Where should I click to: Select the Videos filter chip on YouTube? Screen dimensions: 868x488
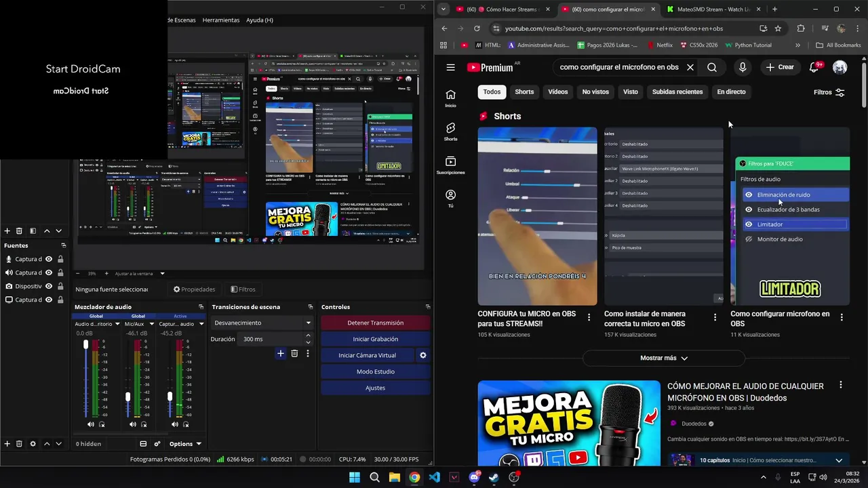[558, 92]
